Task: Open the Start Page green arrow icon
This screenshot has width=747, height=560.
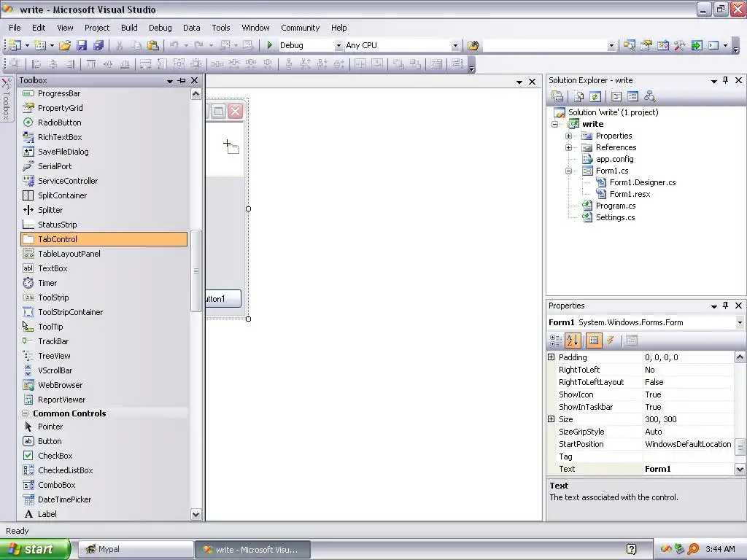Action: (697, 45)
